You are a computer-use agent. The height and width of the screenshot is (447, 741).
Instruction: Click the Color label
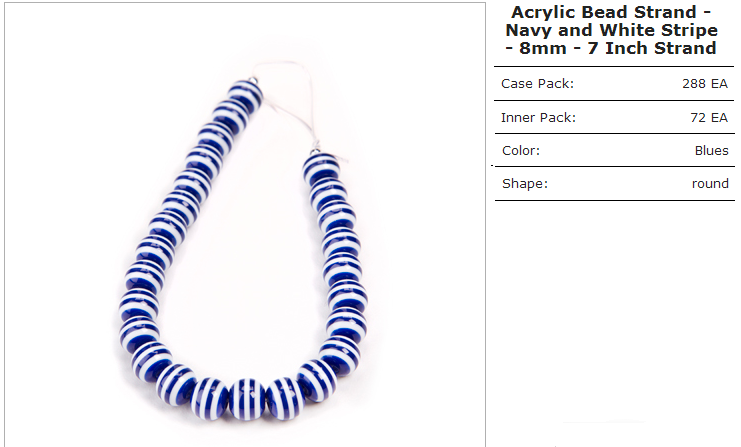[x=521, y=150]
